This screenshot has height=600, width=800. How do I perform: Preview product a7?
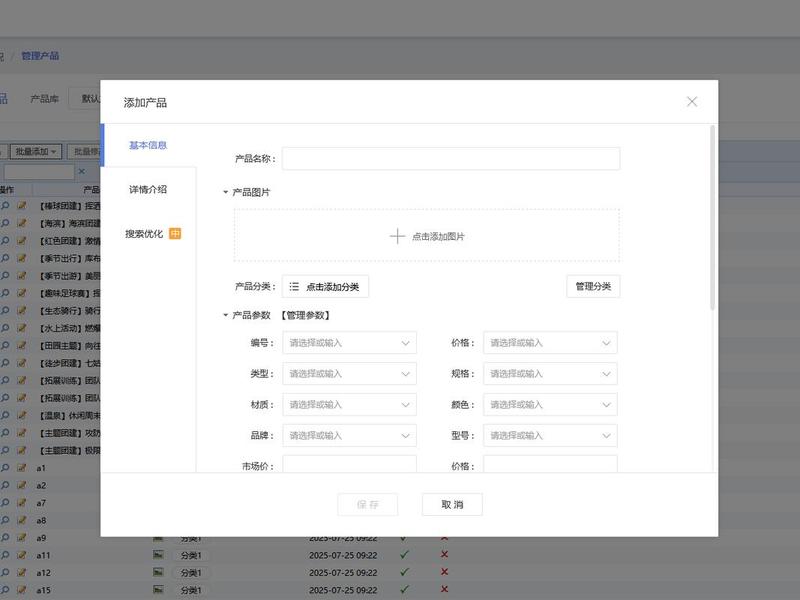point(5,503)
